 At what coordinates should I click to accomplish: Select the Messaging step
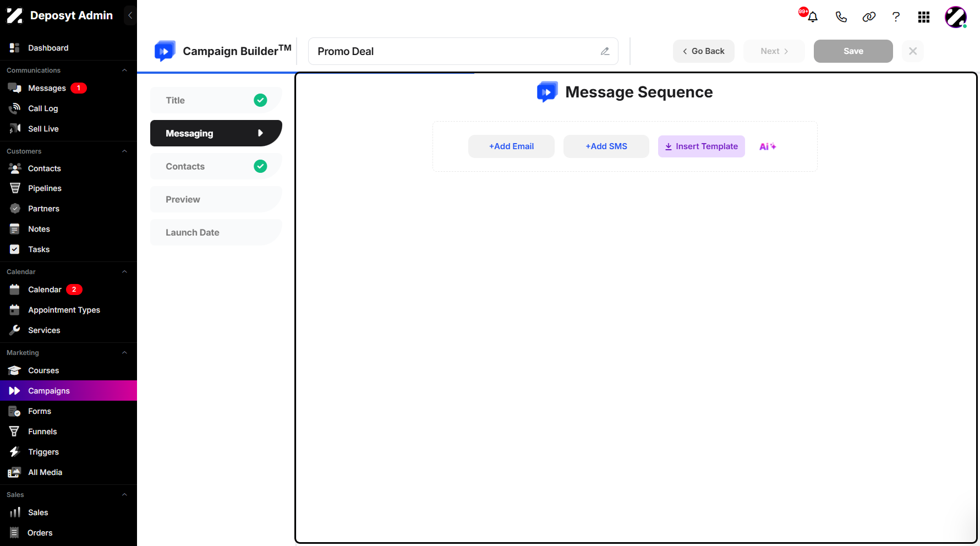tap(216, 133)
